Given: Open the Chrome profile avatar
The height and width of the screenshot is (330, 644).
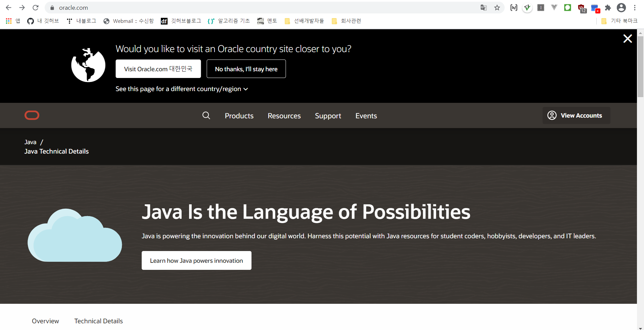Looking at the screenshot, I should (x=622, y=7).
